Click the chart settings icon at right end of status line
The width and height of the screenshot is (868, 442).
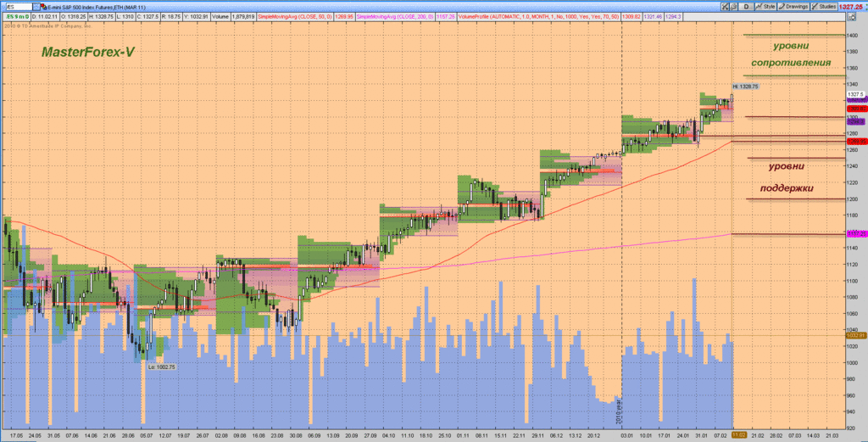click(x=851, y=17)
